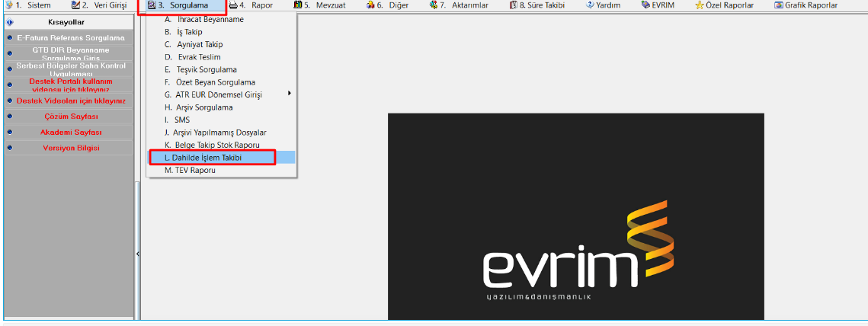Image resolution: width=868 pixels, height=326 pixels.
Task: Select I. SMS entry
Action: [x=222, y=120]
